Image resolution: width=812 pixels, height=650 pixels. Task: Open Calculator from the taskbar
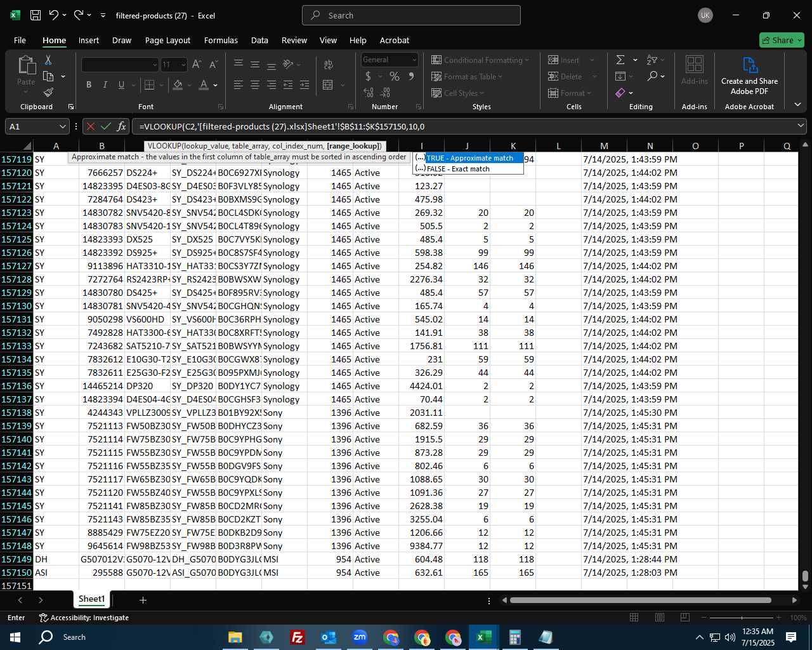pyautogui.click(x=515, y=637)
